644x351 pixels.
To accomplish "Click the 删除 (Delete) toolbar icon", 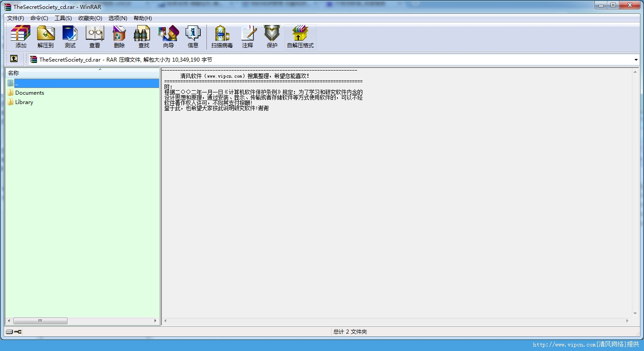I will pyautogui.click(x=119, y=37).
